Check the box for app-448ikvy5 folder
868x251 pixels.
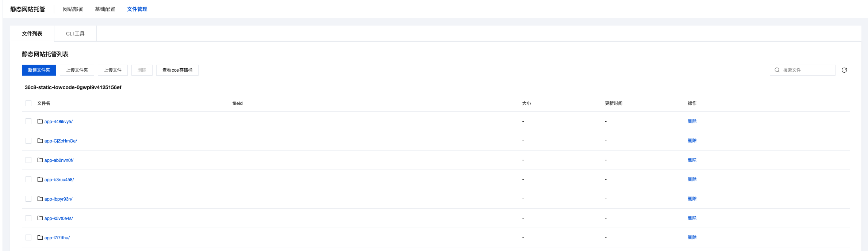click(28, 121)
